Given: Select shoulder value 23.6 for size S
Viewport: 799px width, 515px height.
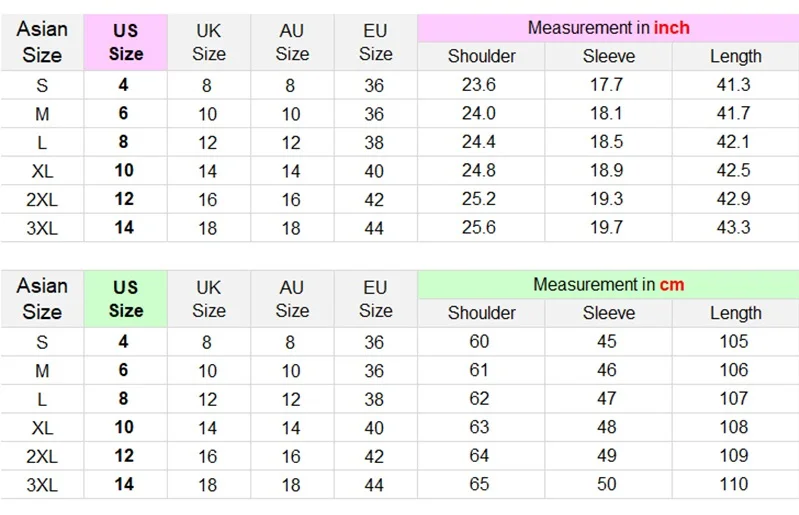Looking at the screenshot, I should pyautogui.click(x=479, y=85).
